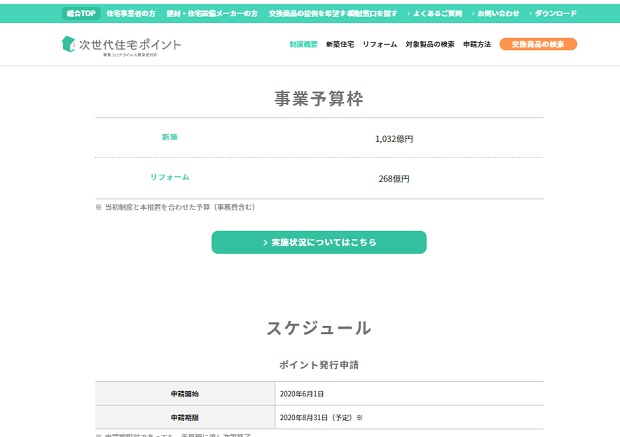Open 住宅事業者の方 section
Viewport: 620px width, 437px height.
point(131,14)
